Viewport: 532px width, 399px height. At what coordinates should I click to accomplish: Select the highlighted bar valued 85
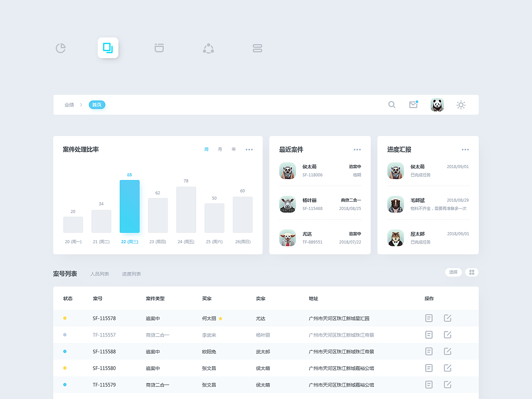coord(130,206)
